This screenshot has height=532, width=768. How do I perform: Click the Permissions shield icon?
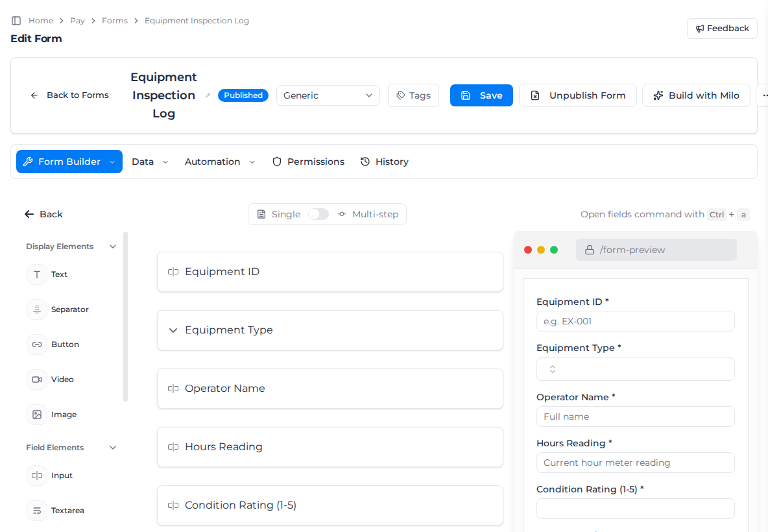(277, 162)
